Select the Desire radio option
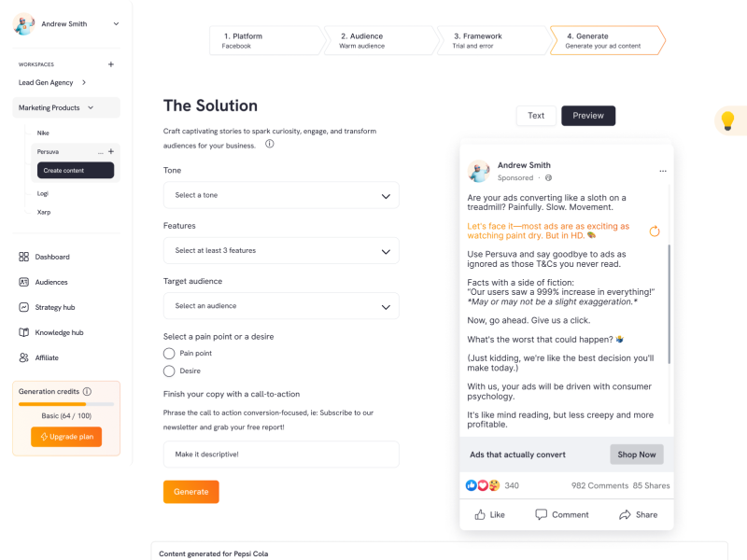This screenshot has height=560, width=747. point(169,371)
